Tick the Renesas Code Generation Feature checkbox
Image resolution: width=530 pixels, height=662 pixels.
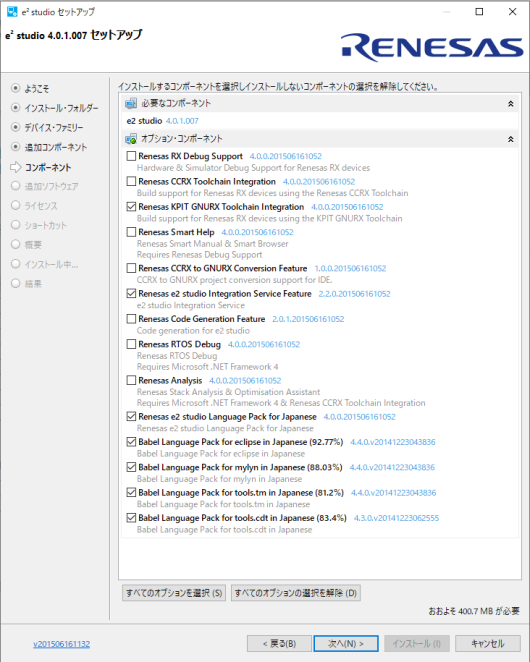click(x=131, y=319)
